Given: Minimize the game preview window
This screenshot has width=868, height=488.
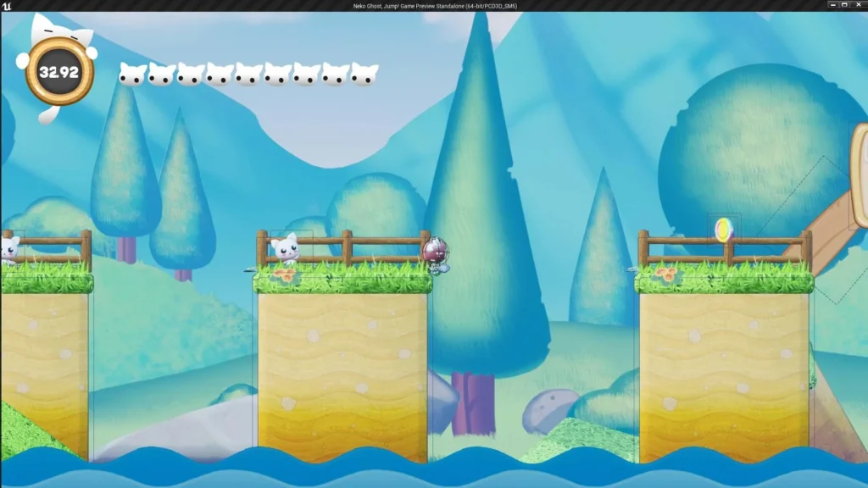Looking at the screenshot, I should pos(823,5).
